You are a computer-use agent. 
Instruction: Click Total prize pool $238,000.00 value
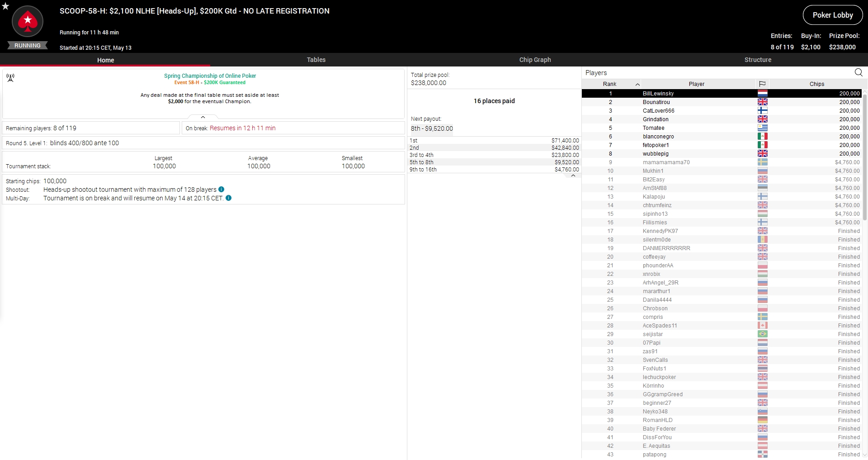tap(428, 83)
